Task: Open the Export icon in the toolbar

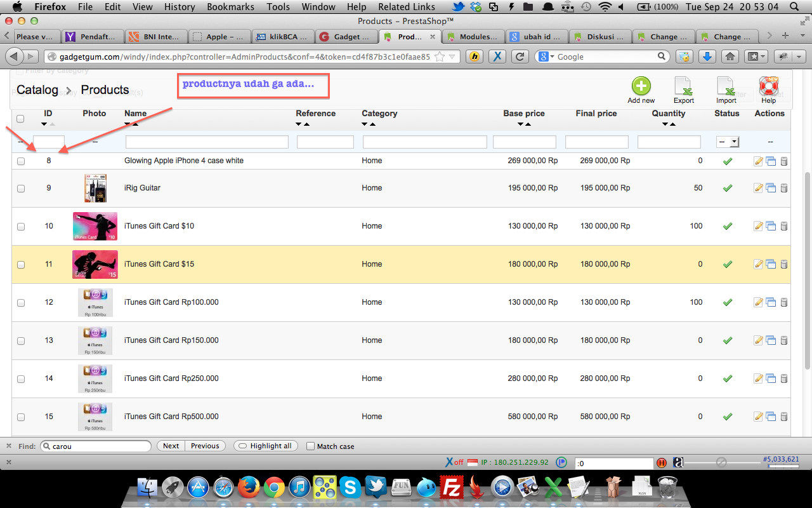Action: 683,86
